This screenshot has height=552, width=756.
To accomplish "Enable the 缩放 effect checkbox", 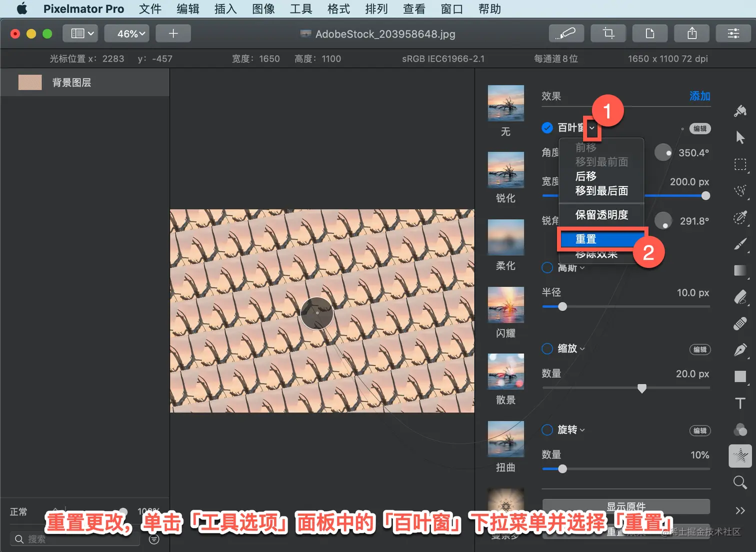I will [547, 348].
